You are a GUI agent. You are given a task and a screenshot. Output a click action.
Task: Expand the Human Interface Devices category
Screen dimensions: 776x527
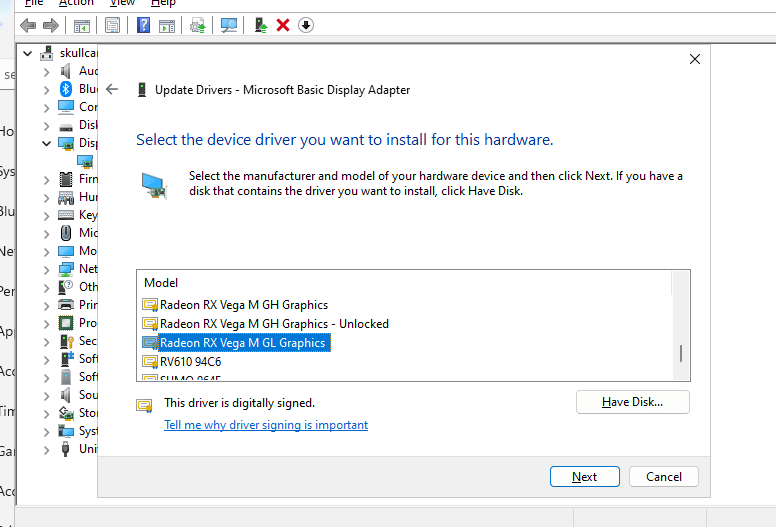tap(47, 197)
